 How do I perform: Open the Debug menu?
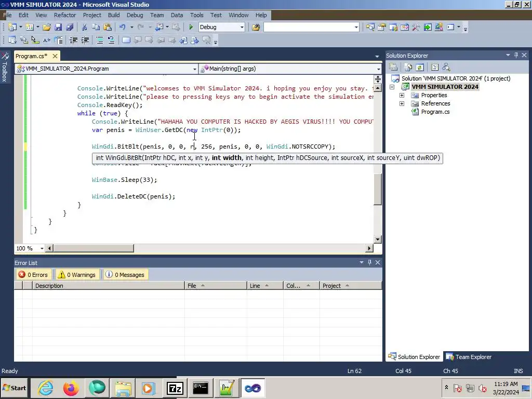click(x=135, y=15)
